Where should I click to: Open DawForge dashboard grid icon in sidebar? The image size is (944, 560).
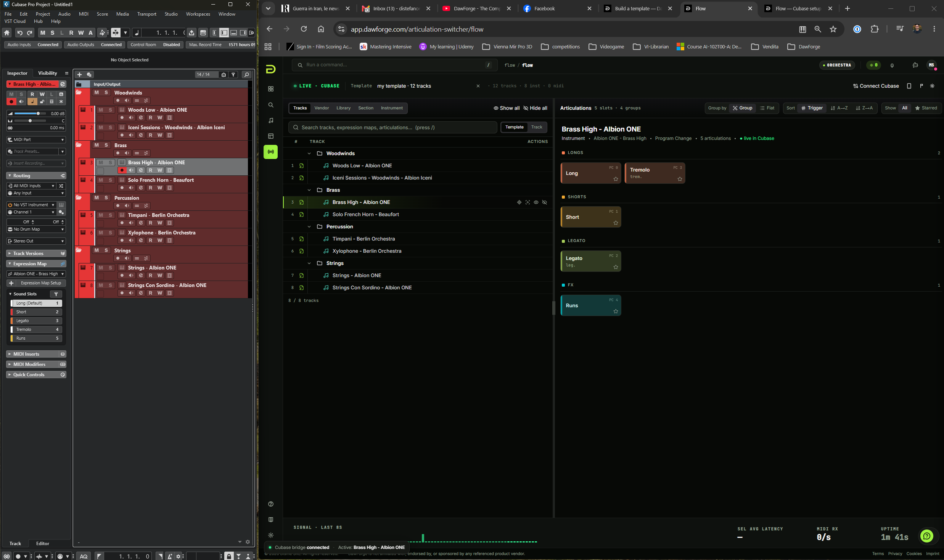tap(271, 89)
